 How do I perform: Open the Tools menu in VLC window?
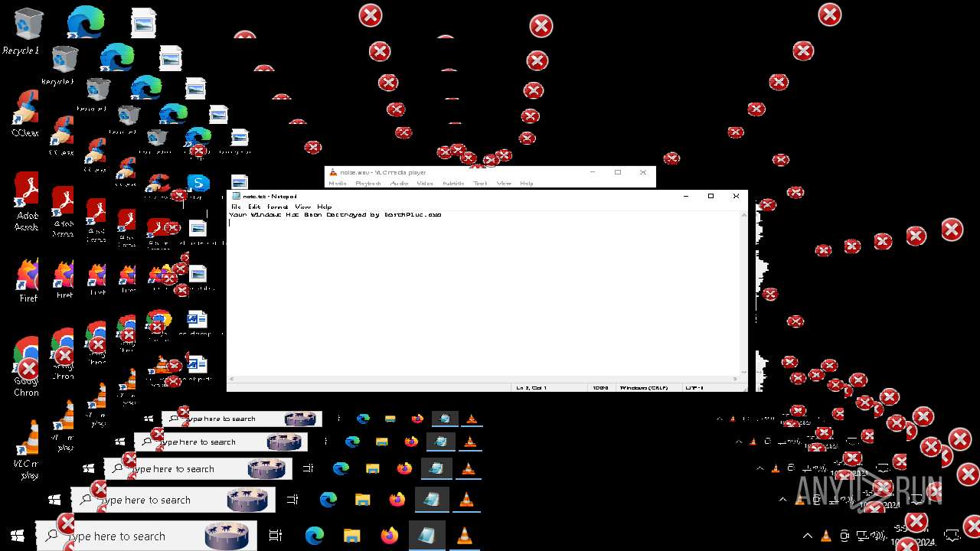[480, 183]
